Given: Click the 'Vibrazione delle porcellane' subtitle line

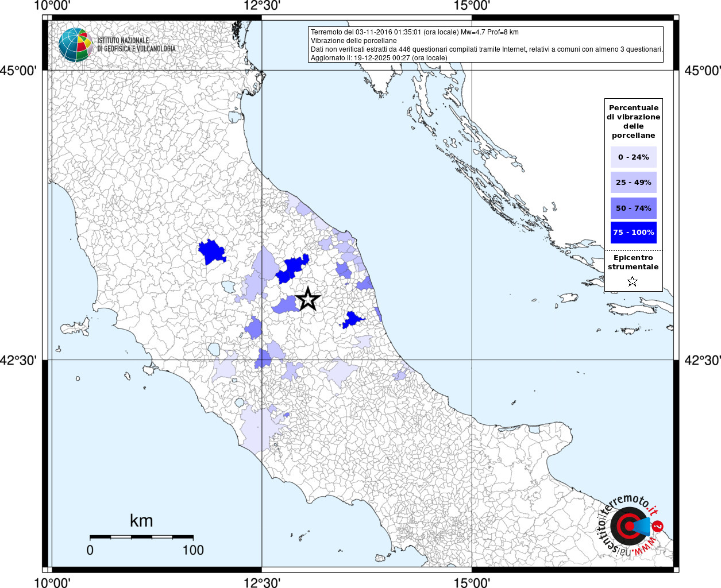Looking at the screenshot, I should [x=353, y=41].
